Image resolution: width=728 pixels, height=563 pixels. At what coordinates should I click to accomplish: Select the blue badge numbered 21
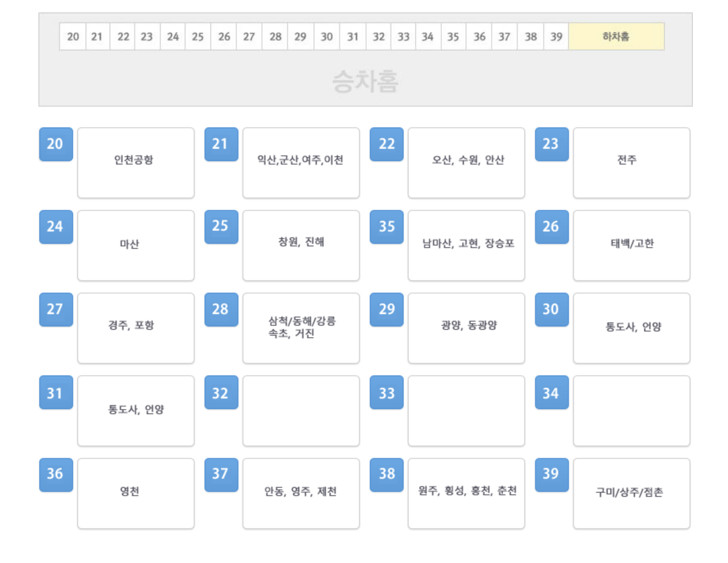click(x=221, y=144)
